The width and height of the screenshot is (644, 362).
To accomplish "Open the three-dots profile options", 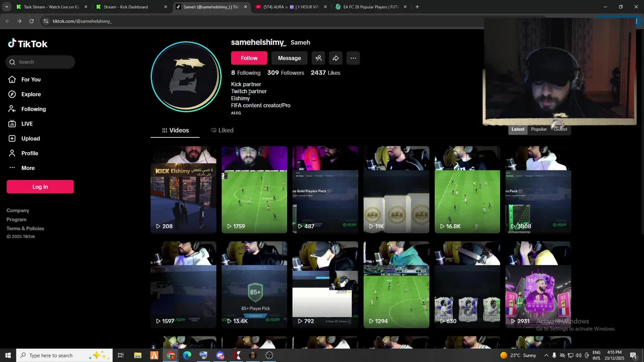I will tap(353, 58).
